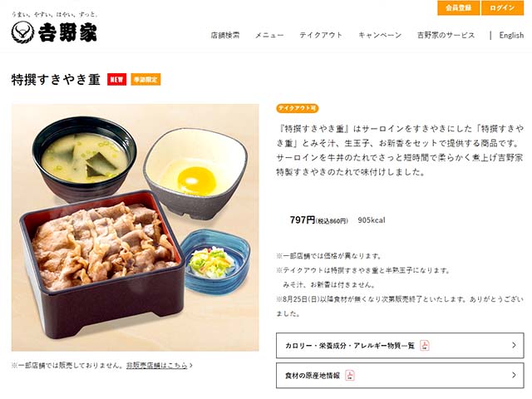The image size is (532, 399).
Task: Click the 会員登録 button
Action: [459, 7]
